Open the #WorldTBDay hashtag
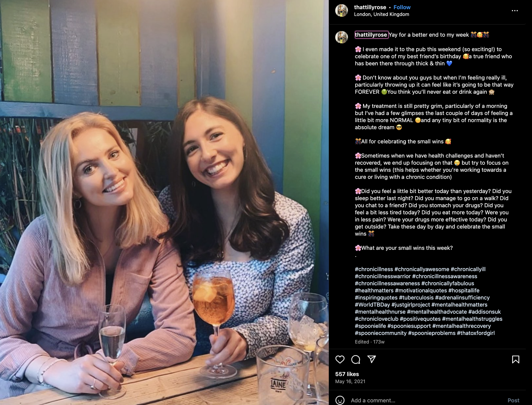The image size is (532, 405). (x=373, y=304)
